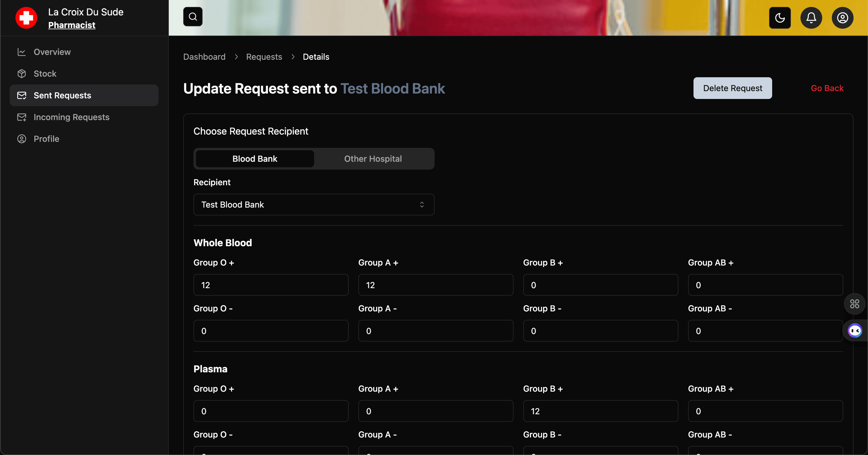Open user account avatar icon
This screenshot has width=868, height=455.
(x=842, y=17)
